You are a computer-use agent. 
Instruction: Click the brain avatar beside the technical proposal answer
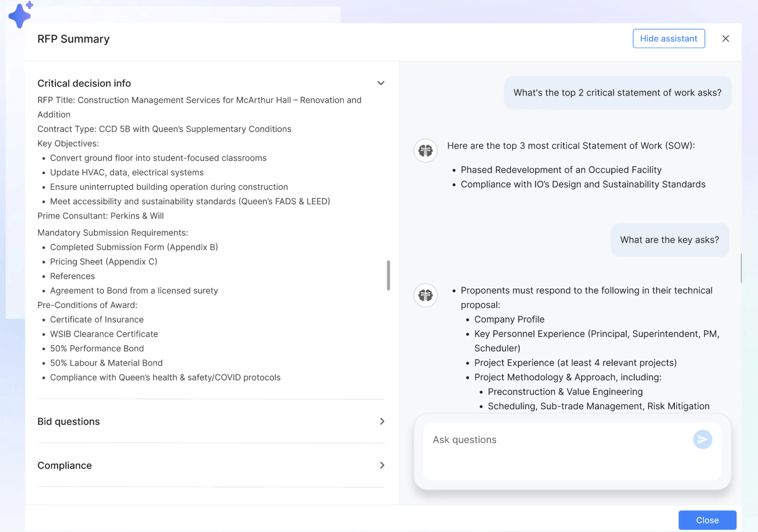pos(425,295)
